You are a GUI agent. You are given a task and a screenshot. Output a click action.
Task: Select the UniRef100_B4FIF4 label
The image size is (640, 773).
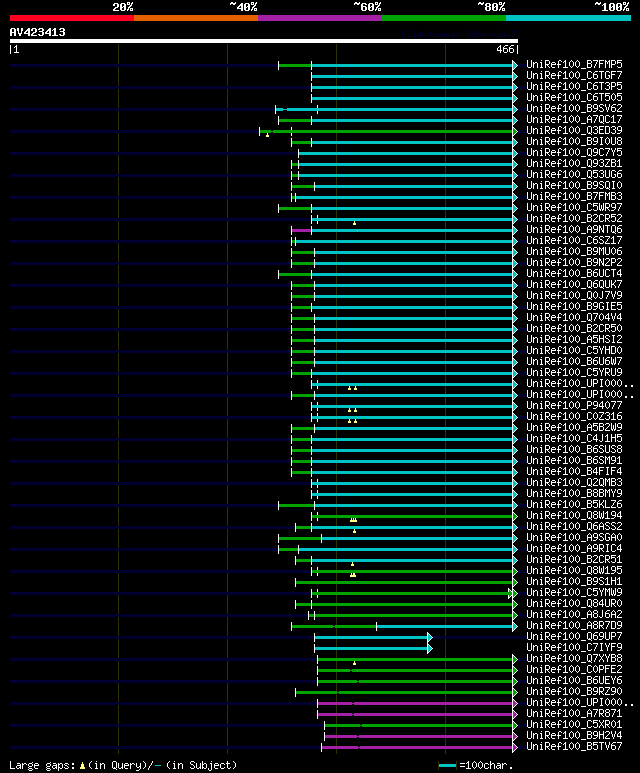[574, 471]
